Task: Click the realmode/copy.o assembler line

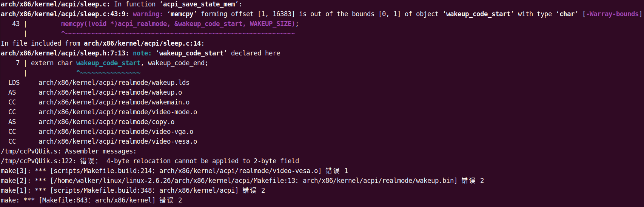Action: (x=106, y=122)
